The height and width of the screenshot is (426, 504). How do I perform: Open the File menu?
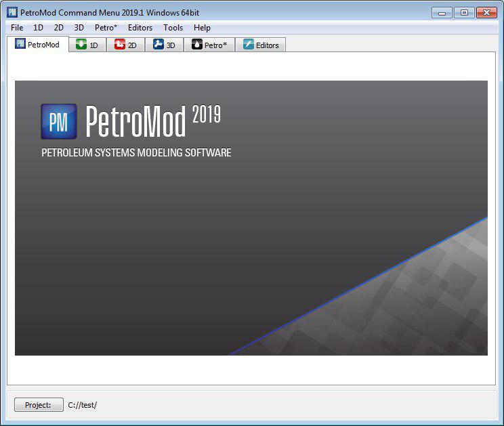pos(17,28)
